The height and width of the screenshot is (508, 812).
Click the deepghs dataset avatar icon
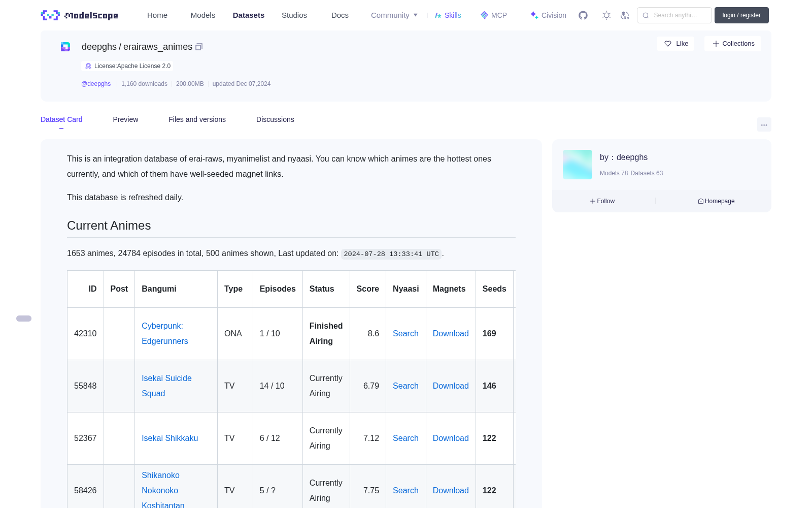click(65, 47)
